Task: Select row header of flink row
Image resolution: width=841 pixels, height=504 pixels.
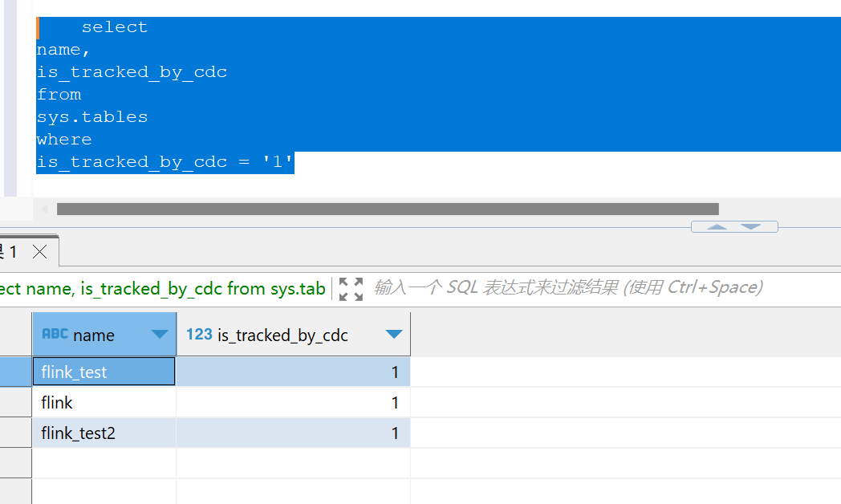Action: point(15,402)
